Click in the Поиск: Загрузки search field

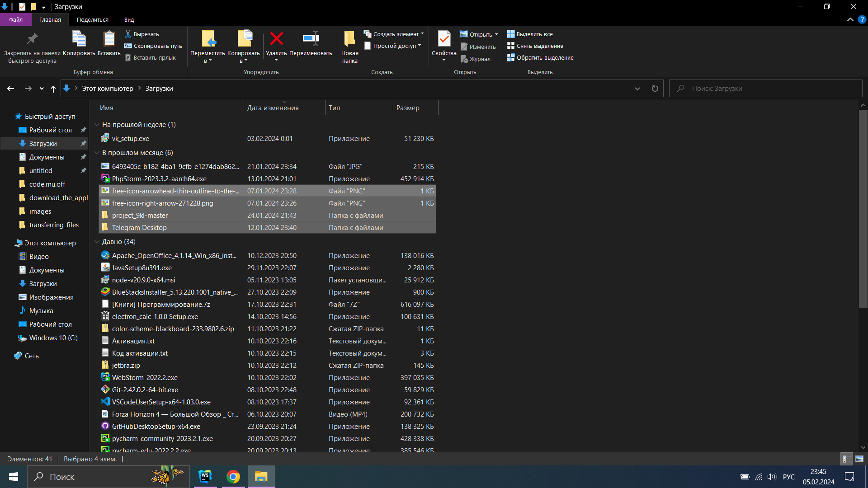[766, 89]
